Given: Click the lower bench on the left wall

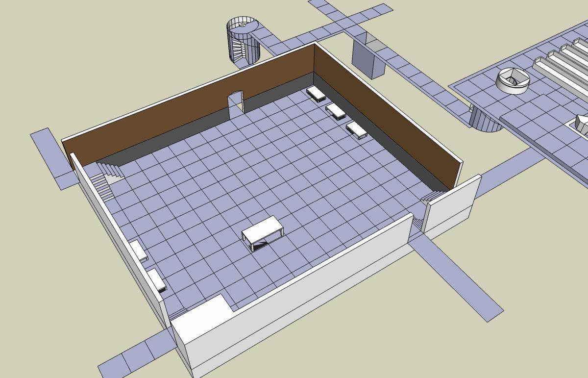Looking at the screenshot, I should point(157,280).
